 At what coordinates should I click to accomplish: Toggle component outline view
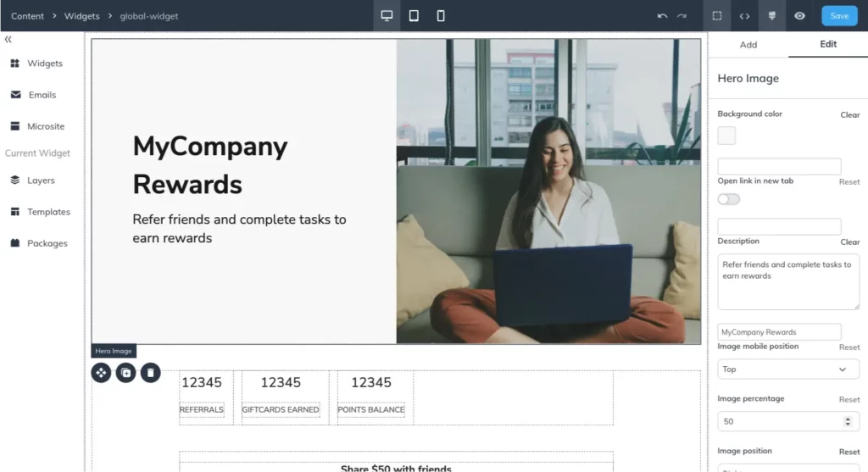tap(717, 16)
